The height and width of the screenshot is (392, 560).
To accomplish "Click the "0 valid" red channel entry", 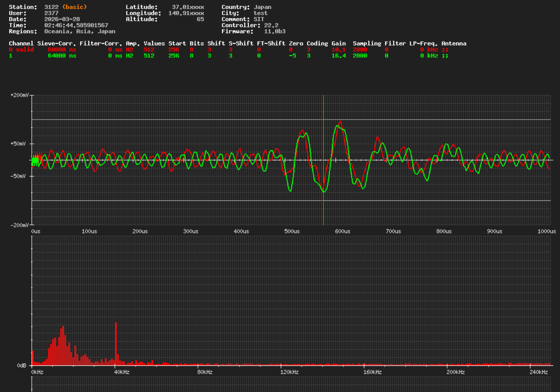I will [x=21, y=49].
